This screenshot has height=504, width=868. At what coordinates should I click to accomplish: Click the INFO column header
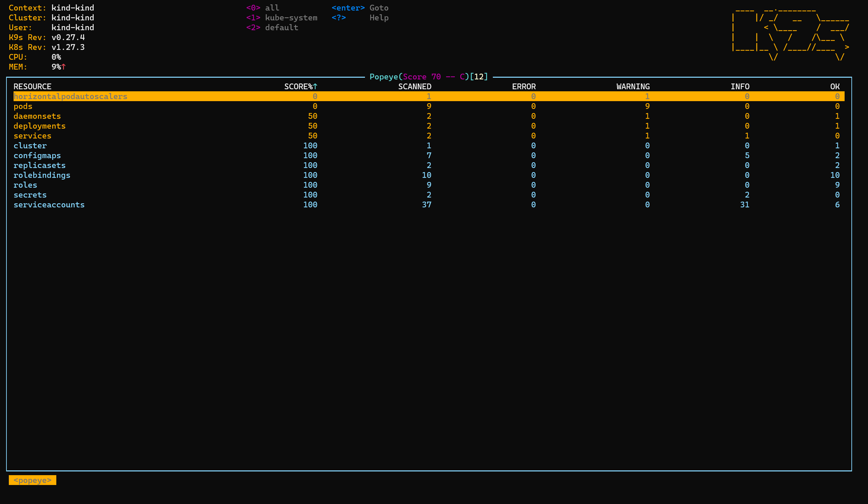coord(739,87)
